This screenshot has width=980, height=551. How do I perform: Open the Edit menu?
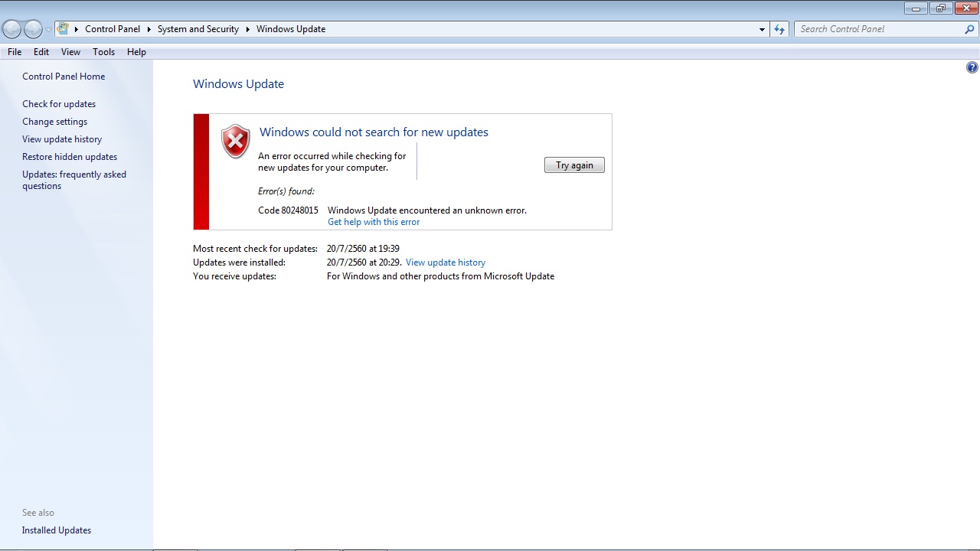point(41,52)
